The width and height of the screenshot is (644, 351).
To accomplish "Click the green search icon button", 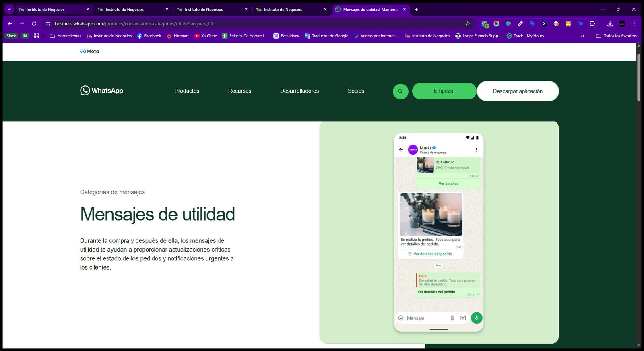I will pos(400,91).
